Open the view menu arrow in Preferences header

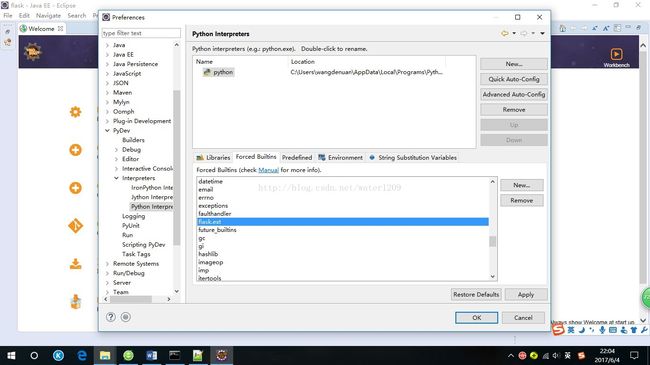click(542, 33)
